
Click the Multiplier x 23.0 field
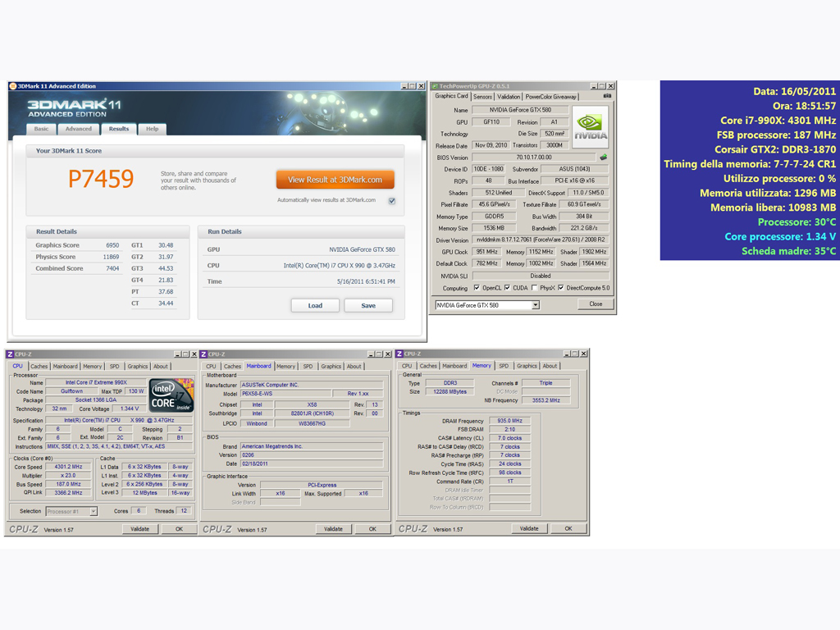coord(68,475)
